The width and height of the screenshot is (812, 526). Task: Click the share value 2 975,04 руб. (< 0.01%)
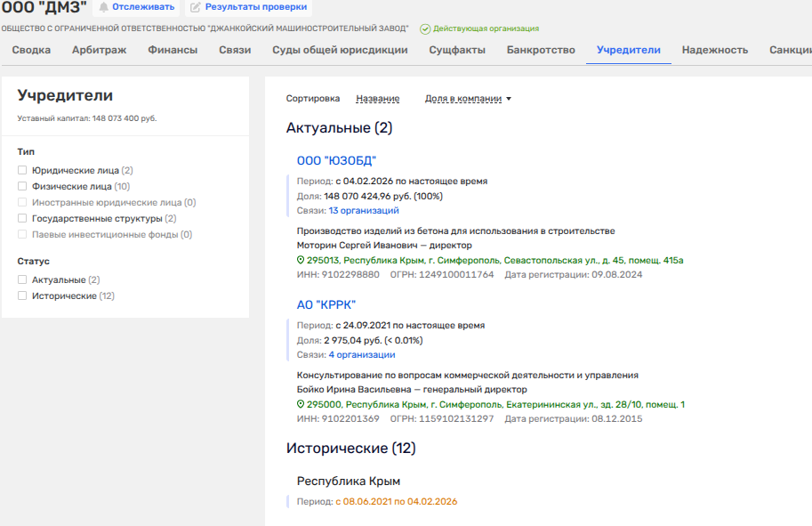[374, 340]
